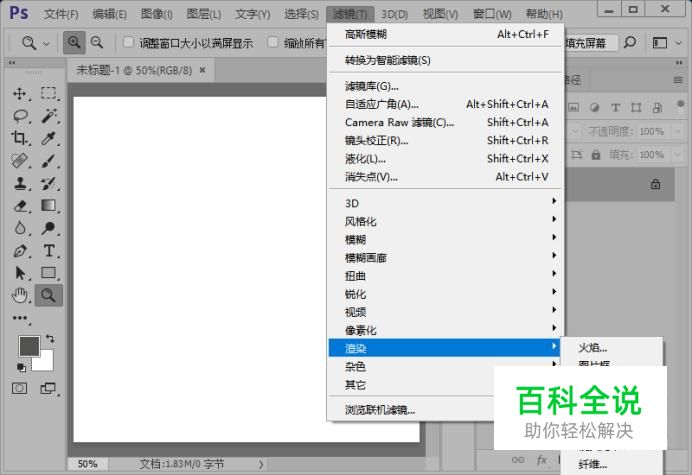Select 火焰... in render submenu
Screen dimensions: 692x475
pos(612,348)
